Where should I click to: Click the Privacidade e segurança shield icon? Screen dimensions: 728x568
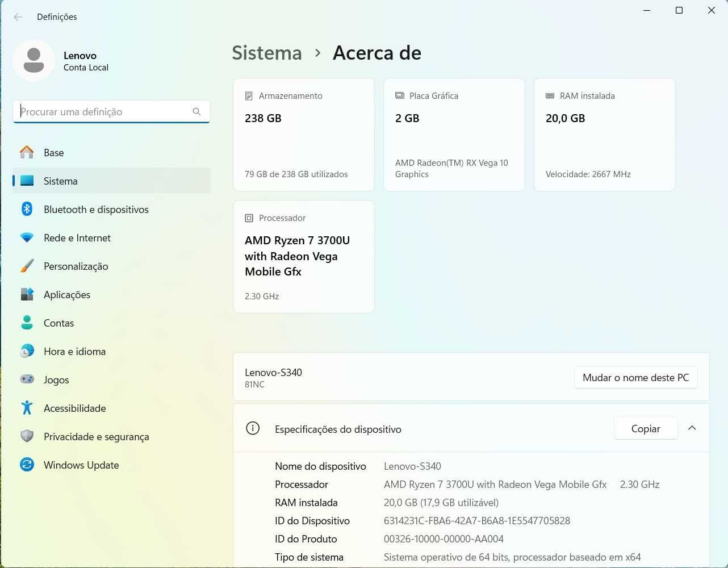27,436
